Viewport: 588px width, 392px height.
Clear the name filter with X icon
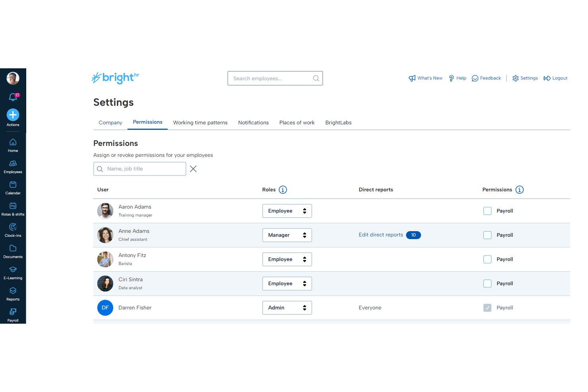[193, 169]
